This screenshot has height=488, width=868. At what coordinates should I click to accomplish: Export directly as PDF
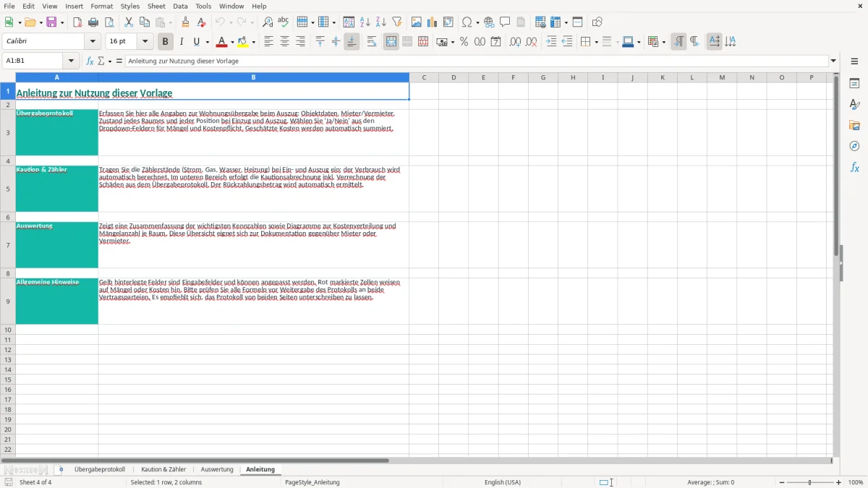(77, 22)
